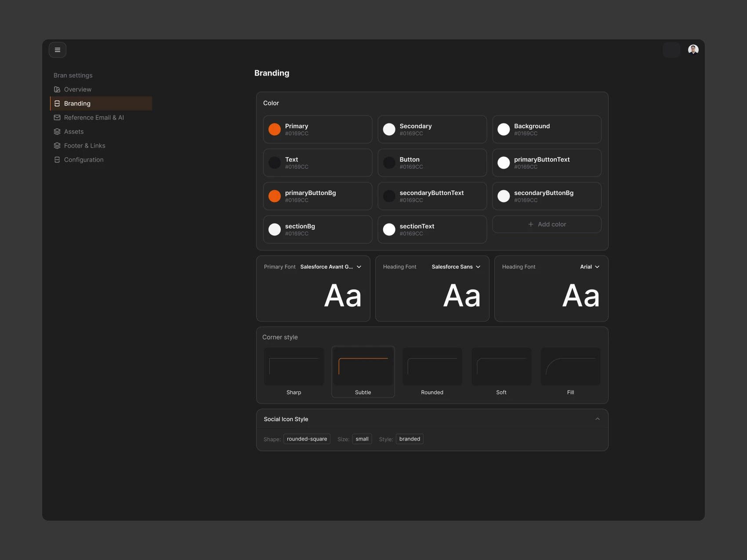Image resolution: width=747 pixels, height=560 pixels.
Task: Open the Configuration page
Action: coord(101,160)
